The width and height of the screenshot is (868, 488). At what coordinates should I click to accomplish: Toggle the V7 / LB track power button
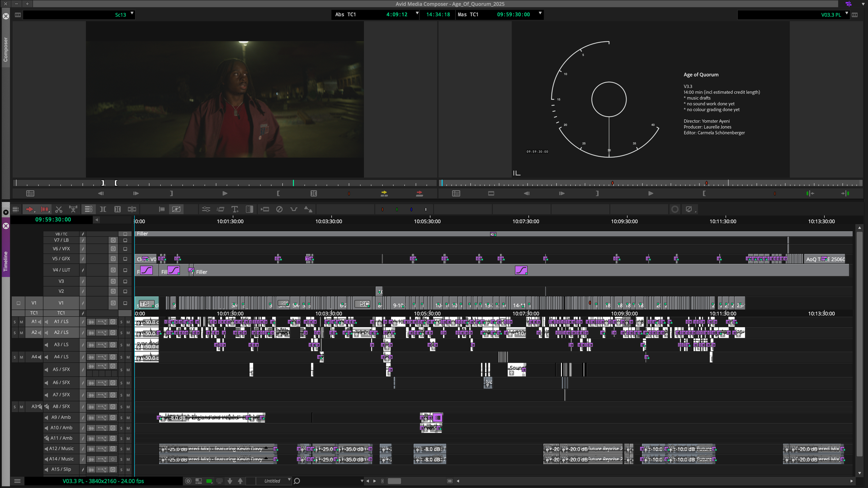tap(113, 240)
